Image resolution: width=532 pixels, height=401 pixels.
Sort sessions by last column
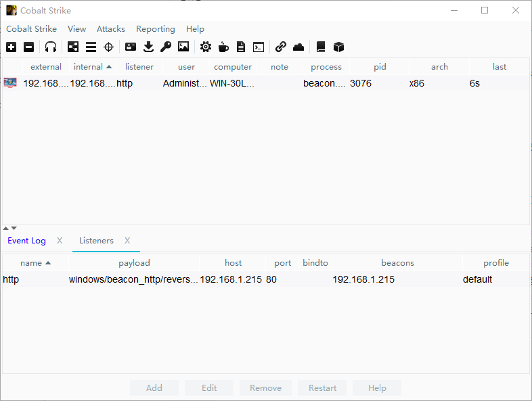click(500, 67)
